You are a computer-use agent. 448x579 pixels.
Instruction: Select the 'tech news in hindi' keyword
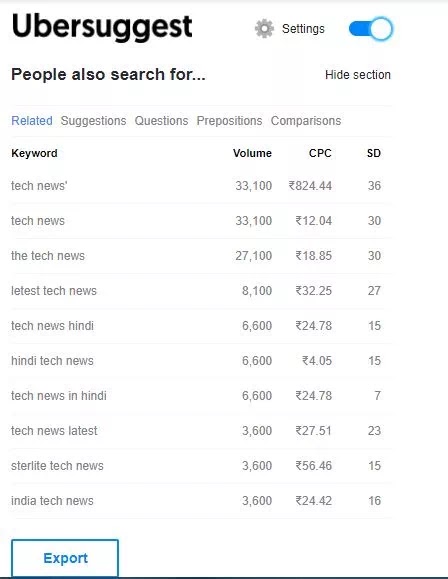click(x=59, y=395)
